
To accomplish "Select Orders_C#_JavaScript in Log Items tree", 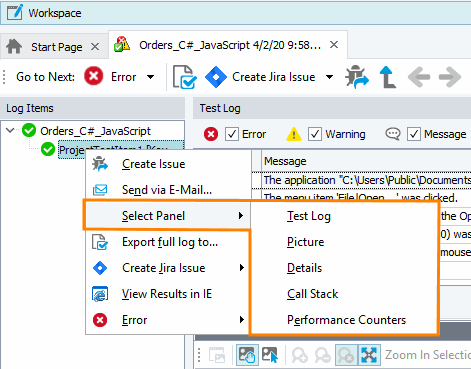I will (x=95, y=131).
